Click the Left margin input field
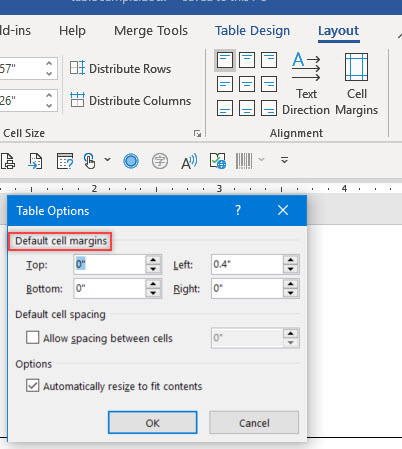402x449 pixels. coord(247,264)
